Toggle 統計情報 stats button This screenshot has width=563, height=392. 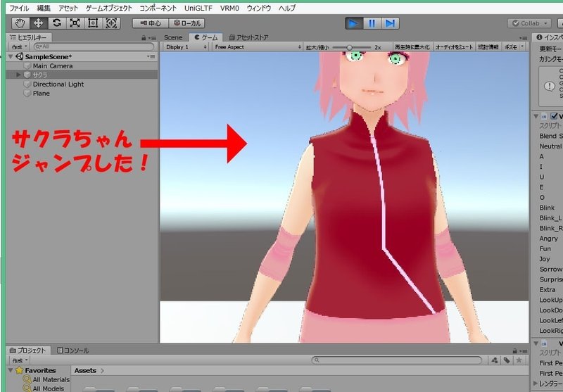(x=488, y=47)
